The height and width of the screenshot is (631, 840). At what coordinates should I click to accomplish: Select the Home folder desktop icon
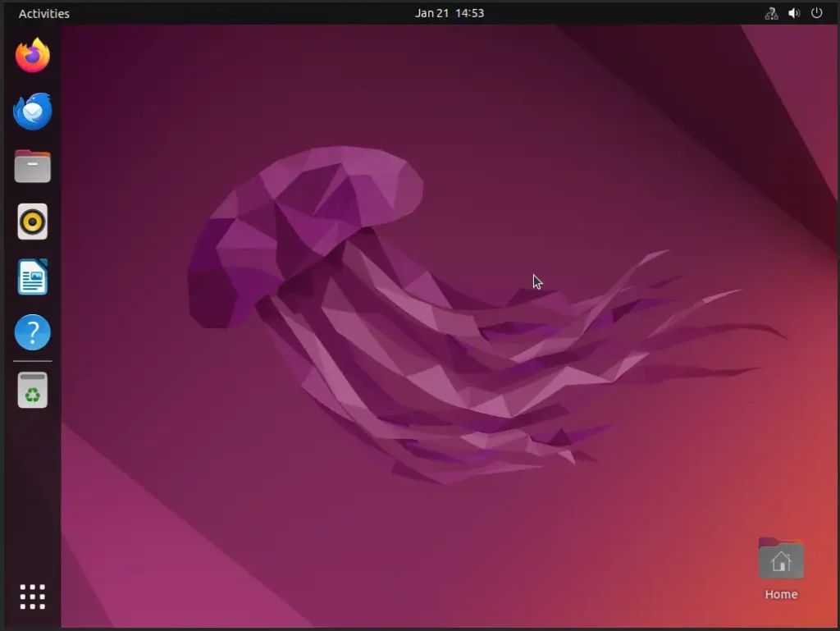(781, 560)
